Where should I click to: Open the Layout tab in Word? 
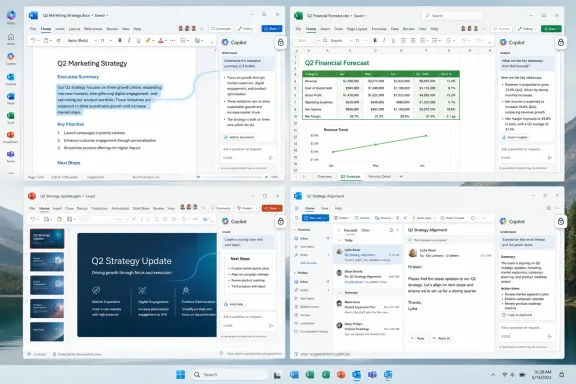tap(74, 29)
